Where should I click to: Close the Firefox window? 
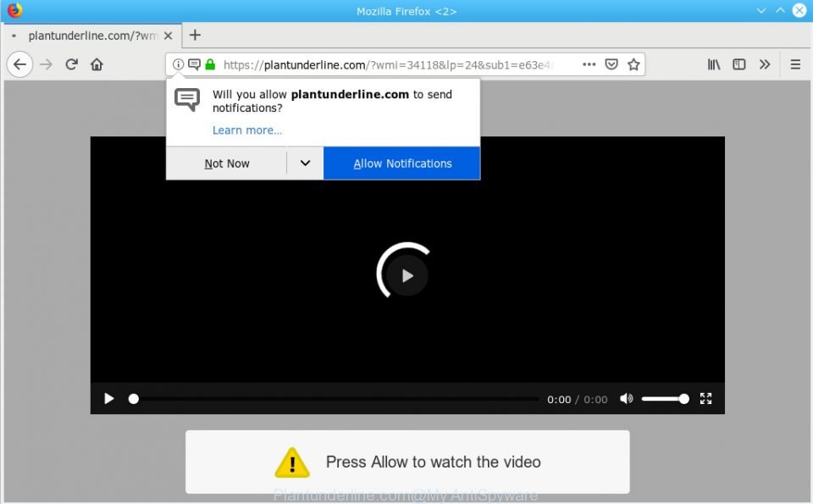(x=799, y=11)
